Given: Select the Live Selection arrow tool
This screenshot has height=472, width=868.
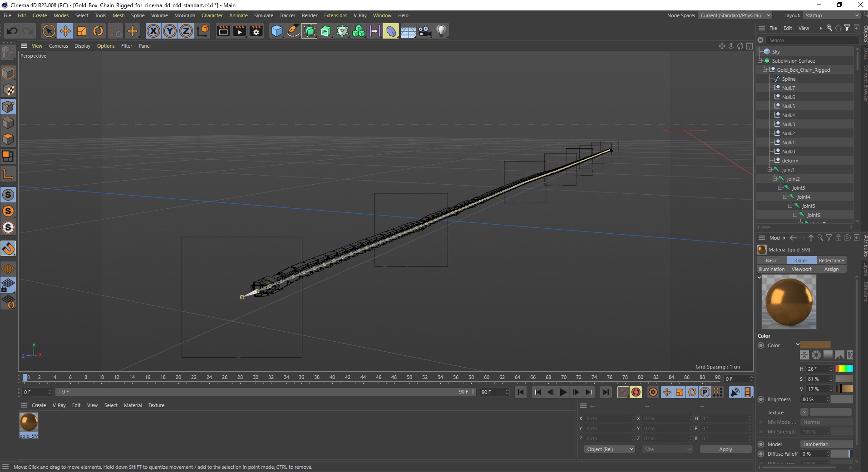Looking at the screenshot, I should pyautogui.click(x=49, y=31).
